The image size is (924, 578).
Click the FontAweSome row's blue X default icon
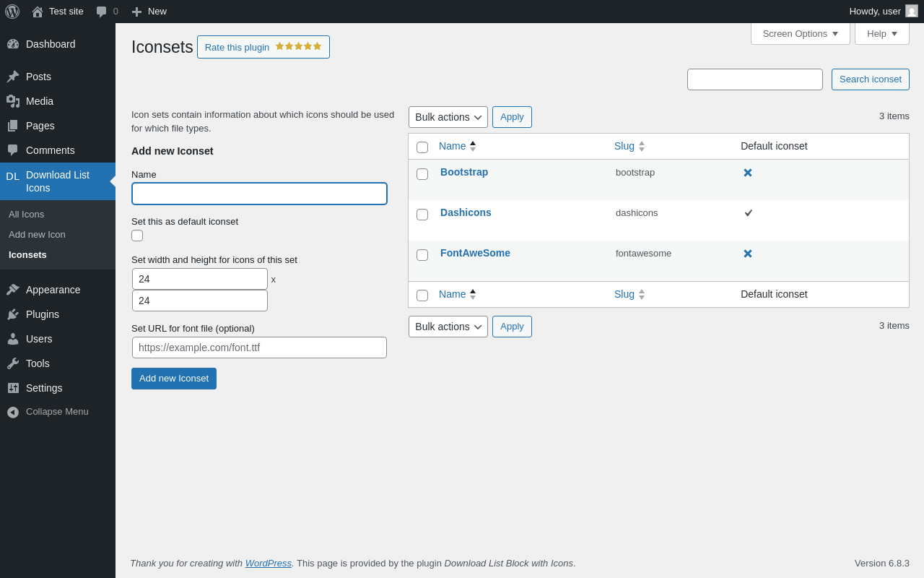748,254
